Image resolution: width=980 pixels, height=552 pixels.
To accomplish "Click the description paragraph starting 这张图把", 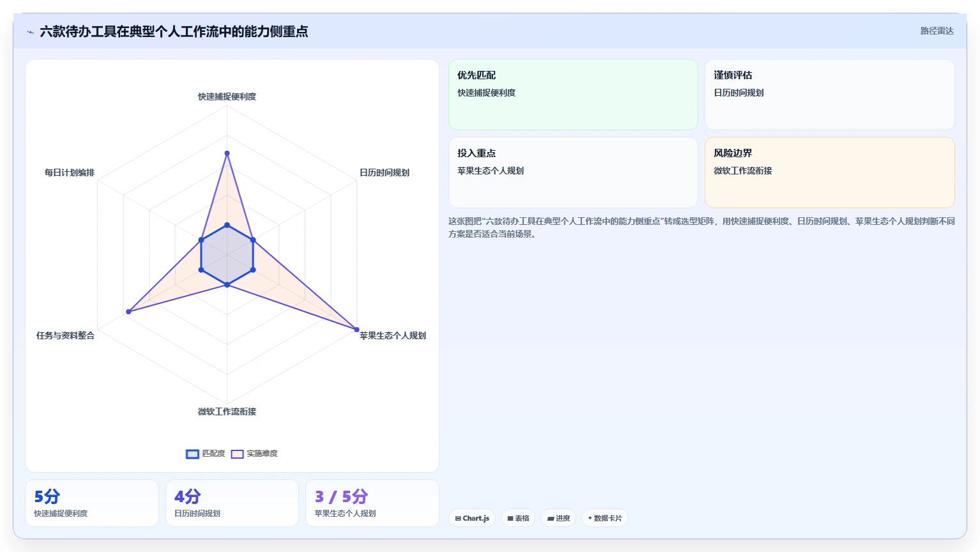I will click(x=701, y=227).
